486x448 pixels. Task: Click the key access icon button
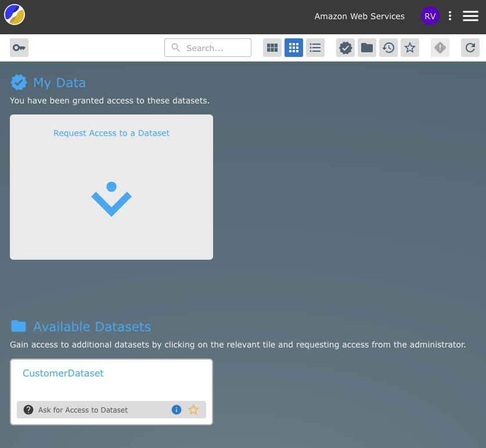coord(19,48)
